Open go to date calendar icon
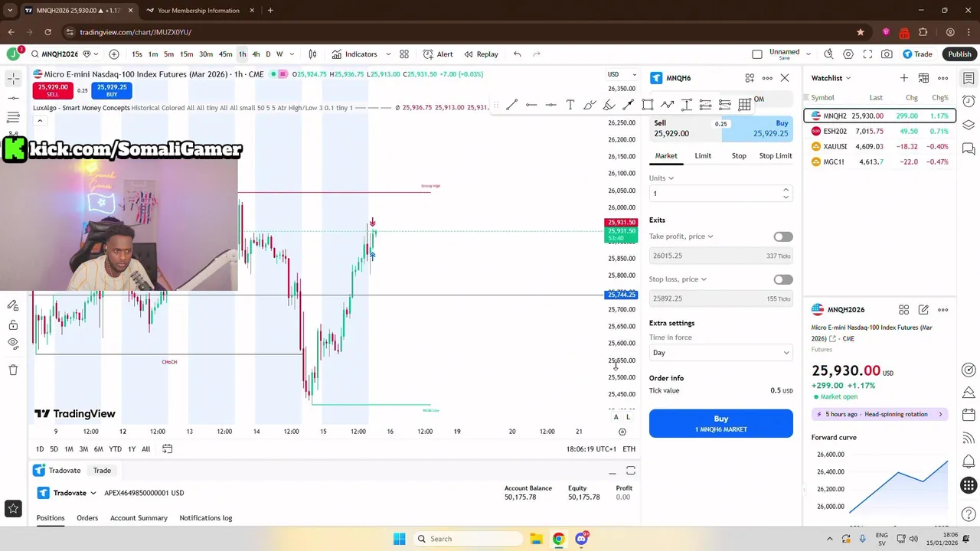 pyautogui.click(x=167, y=448)
